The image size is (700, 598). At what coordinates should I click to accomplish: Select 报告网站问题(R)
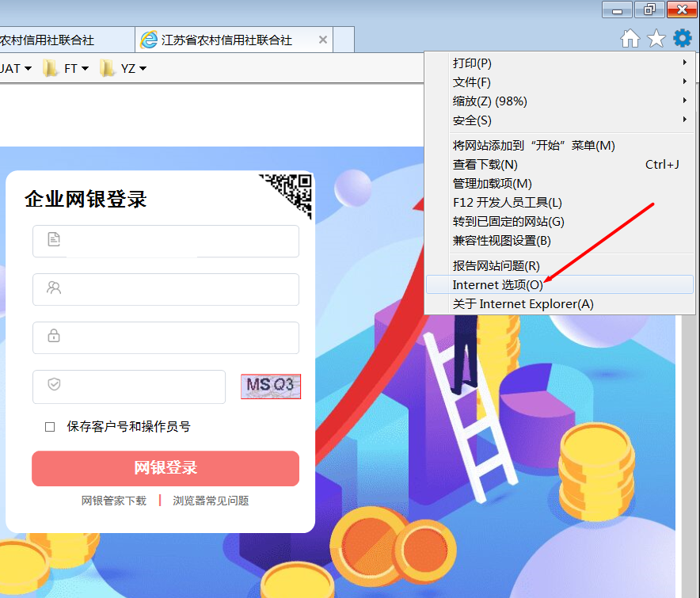[x=561, y=265]
